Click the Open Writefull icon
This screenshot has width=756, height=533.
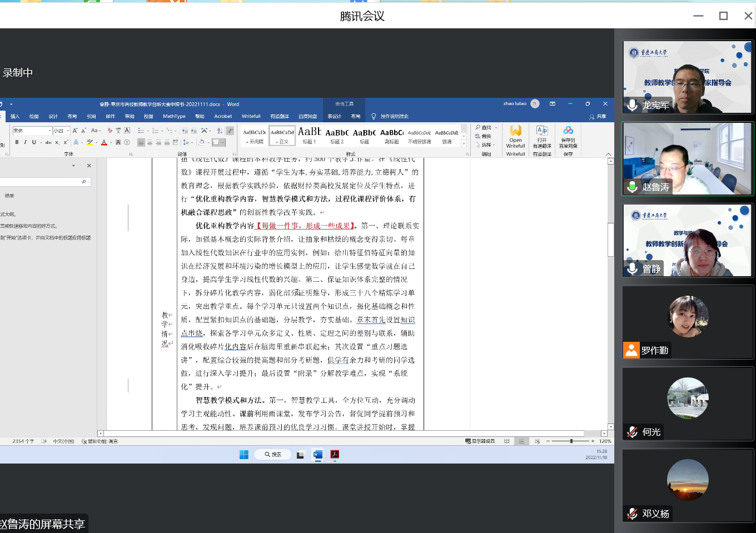[x=515, y=131]
